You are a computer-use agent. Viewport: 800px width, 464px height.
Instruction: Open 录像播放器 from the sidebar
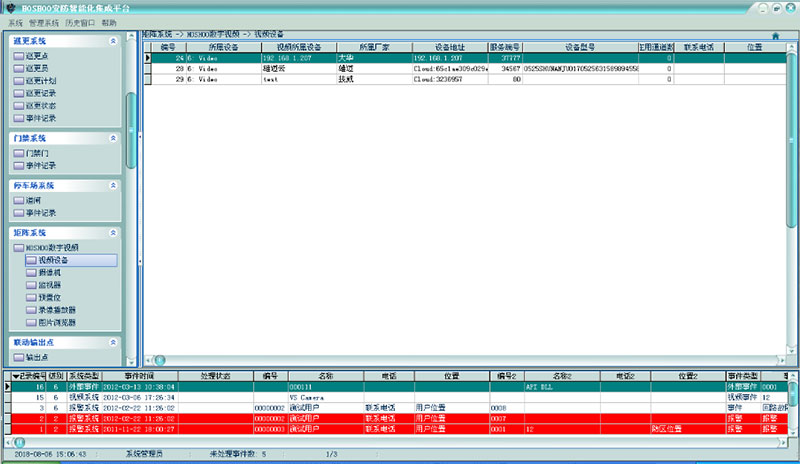(x=56, y=310)
